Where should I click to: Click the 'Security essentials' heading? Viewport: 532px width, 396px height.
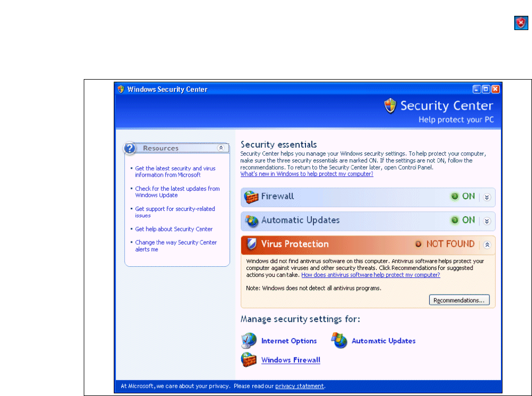tap(279, 144)
